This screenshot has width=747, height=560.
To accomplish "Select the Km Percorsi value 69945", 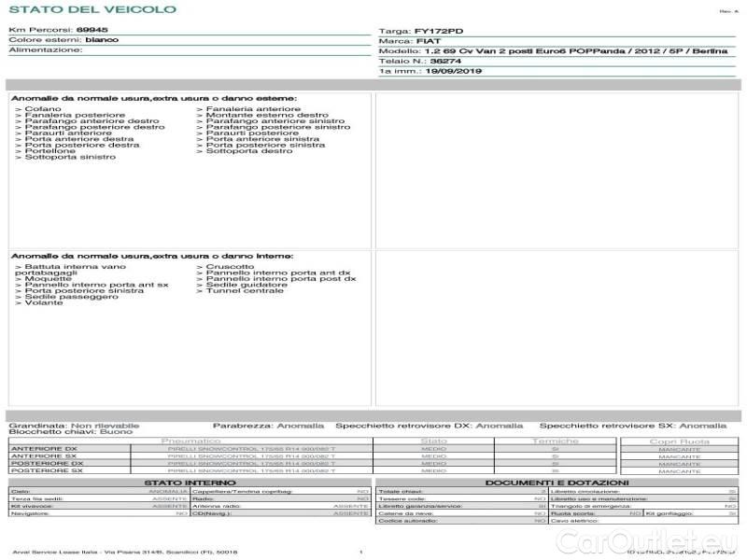I will coord(92,30).
